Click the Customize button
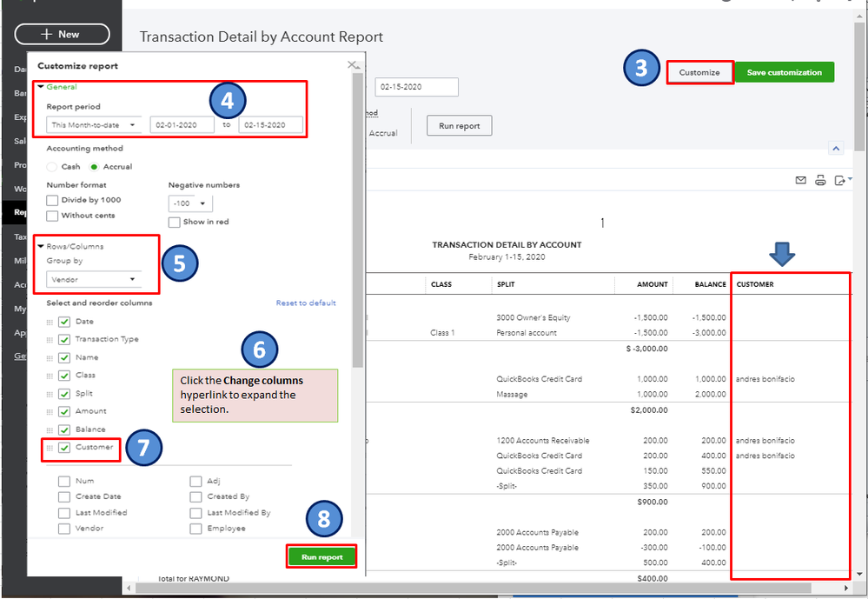The width and height of the screenshot is (868, 599). coord(699,72)
